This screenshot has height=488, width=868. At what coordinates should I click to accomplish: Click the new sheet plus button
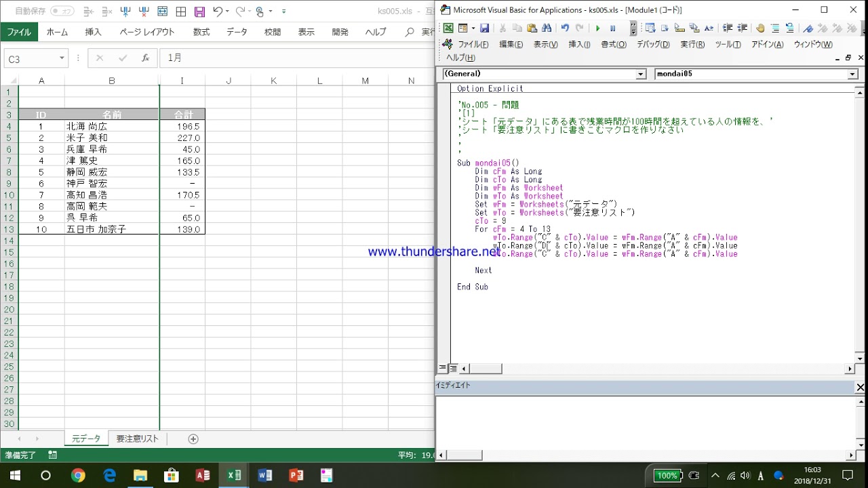[193, 439]
